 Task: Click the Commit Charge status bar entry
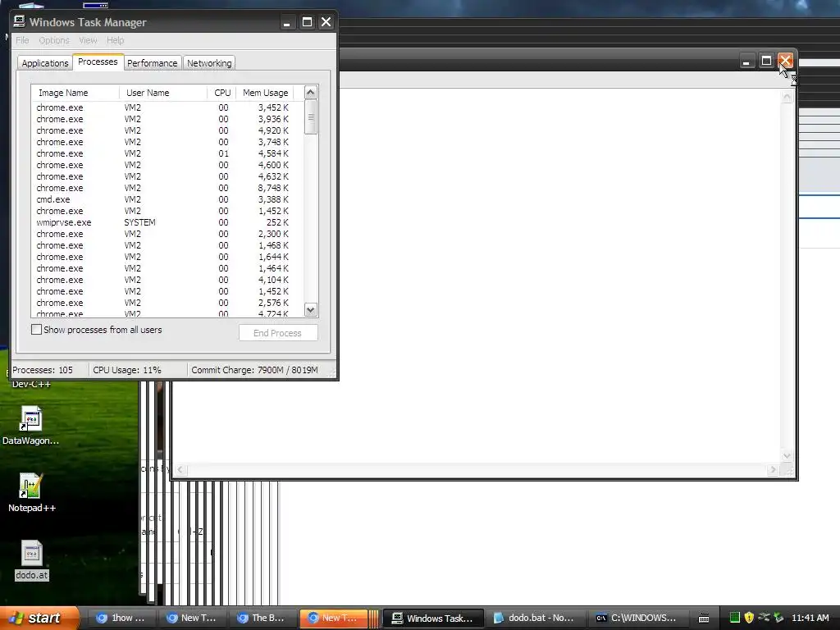(x=254, y=370)
